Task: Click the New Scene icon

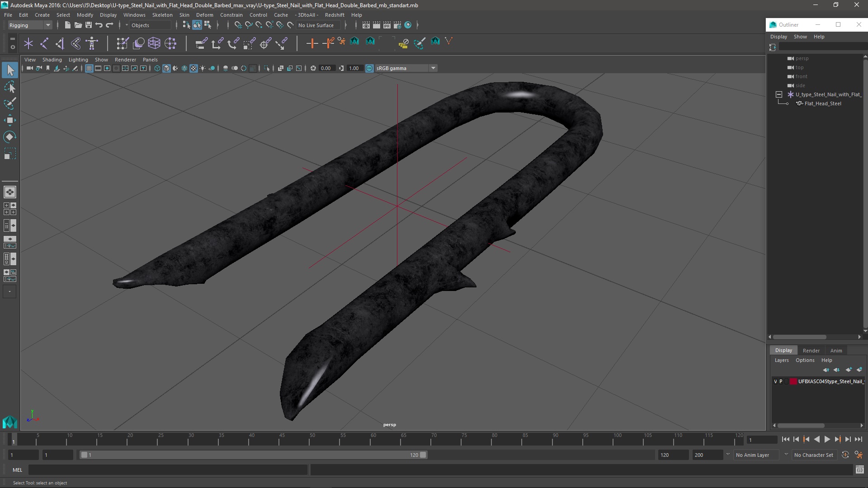Action: [x=67, y=25]
